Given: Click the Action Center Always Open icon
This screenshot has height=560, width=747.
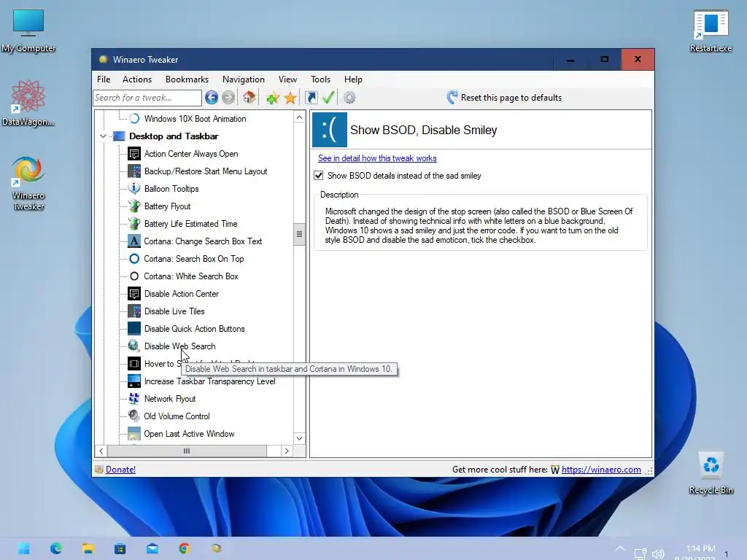Looking at the screenshot, I should click(134, 154).
